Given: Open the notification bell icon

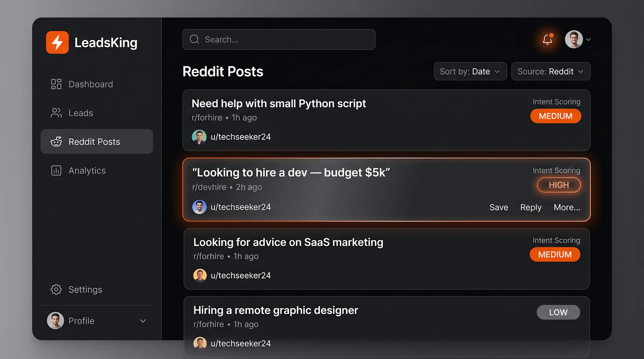Looking at the screenshot, I should (547, 39).
